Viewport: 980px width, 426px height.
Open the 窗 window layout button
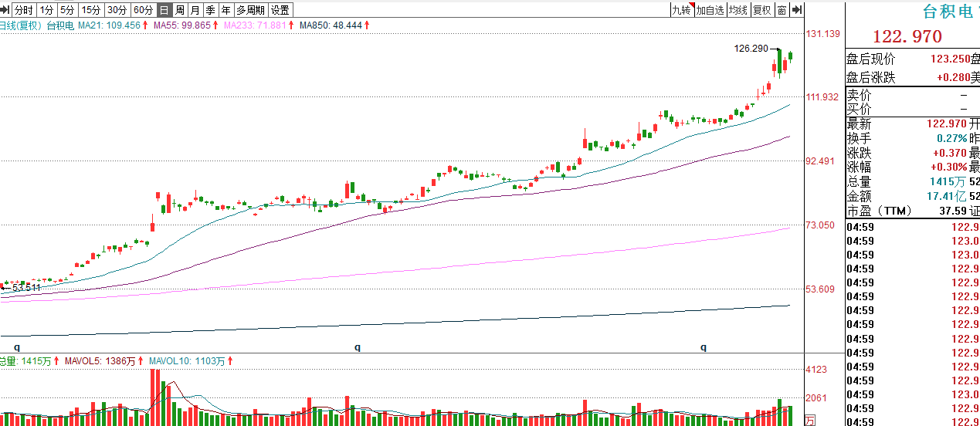(x=782, y=10)
